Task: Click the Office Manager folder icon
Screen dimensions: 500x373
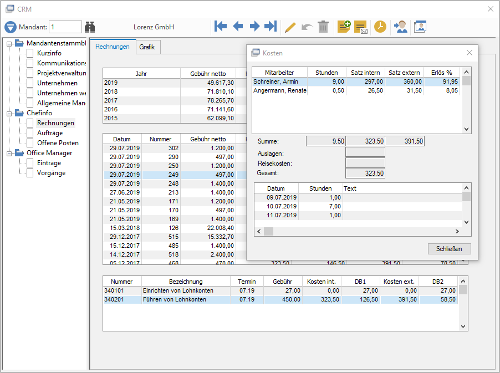Action: click(19, 153)
